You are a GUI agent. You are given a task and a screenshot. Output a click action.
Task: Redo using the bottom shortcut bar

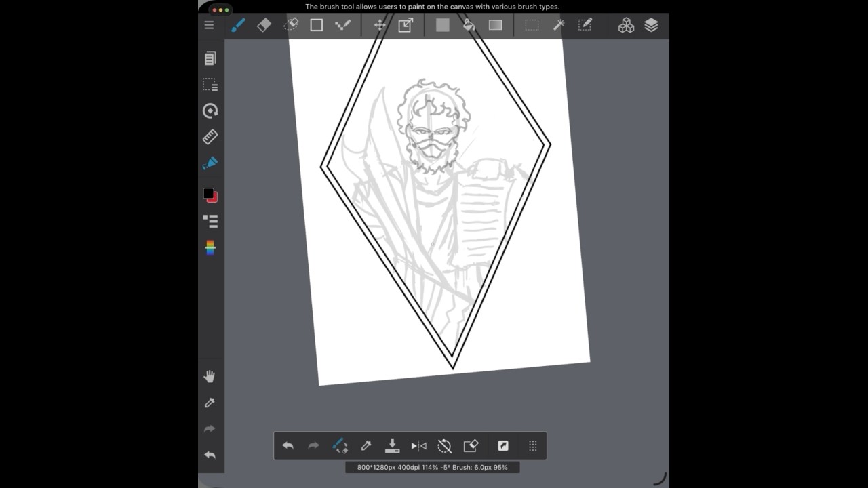tap(313, 445)
